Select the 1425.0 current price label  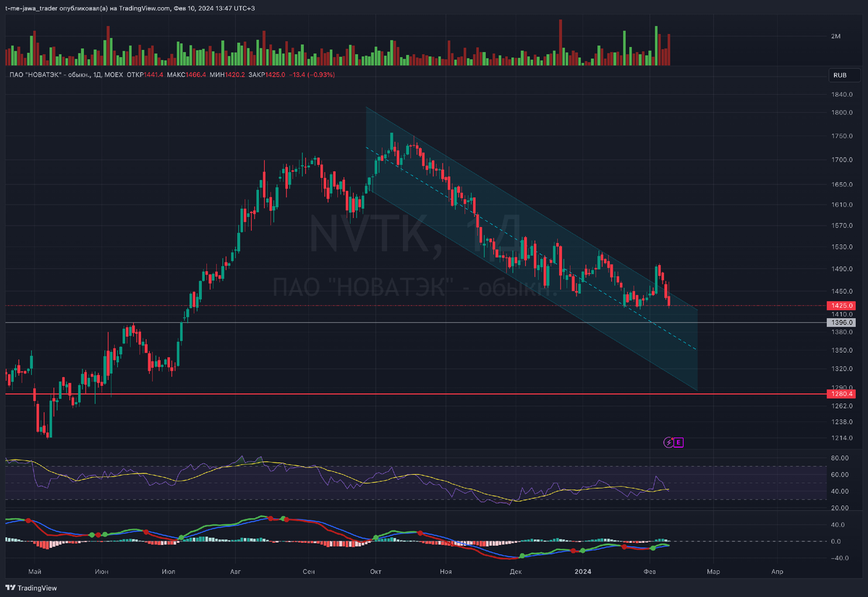click(841, 306)
